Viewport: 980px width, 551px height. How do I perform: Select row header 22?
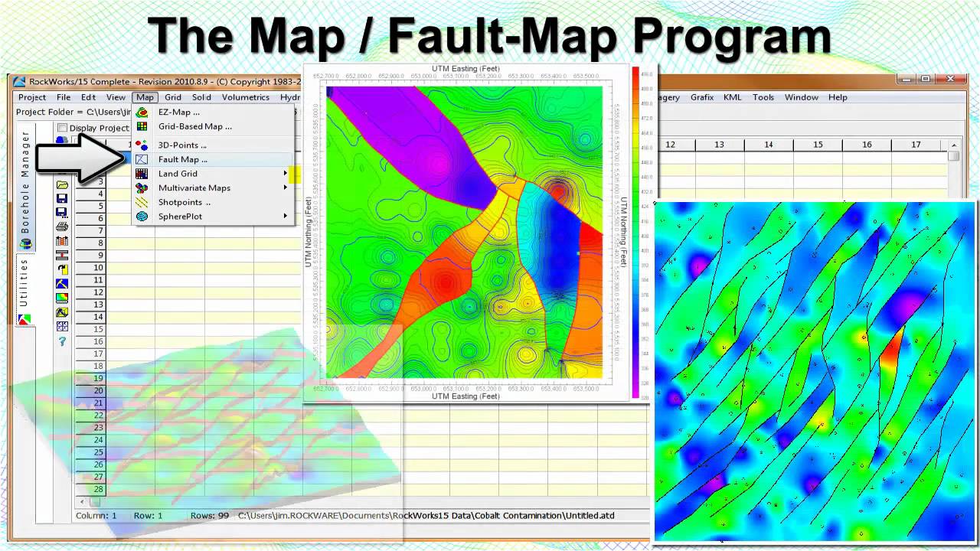(x=90, y=416)
